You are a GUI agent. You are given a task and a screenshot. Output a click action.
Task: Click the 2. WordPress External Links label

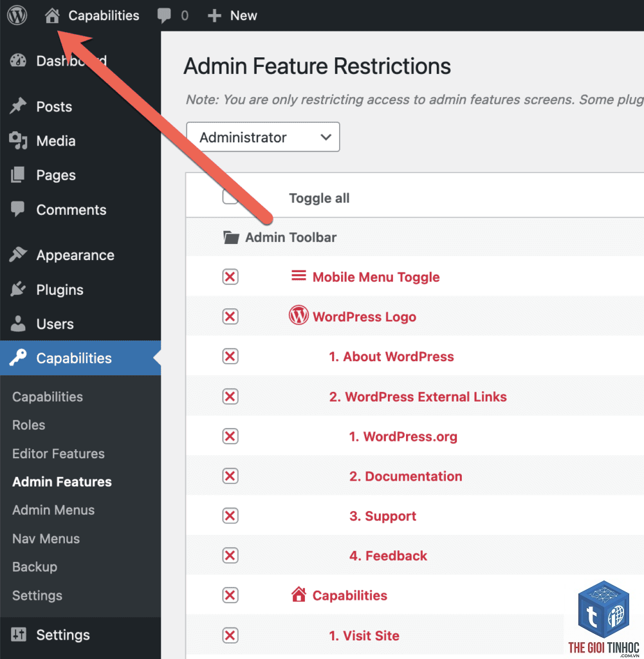(418, 396)
